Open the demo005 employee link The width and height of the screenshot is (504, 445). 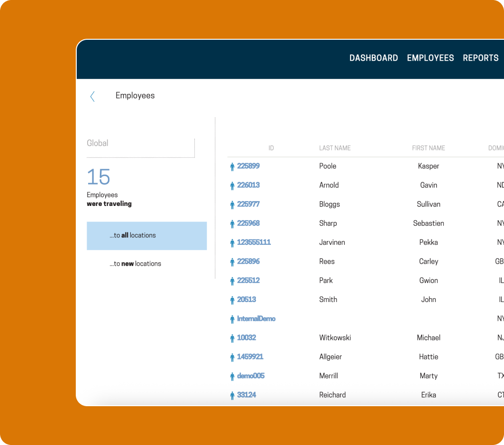coord(251,376)
